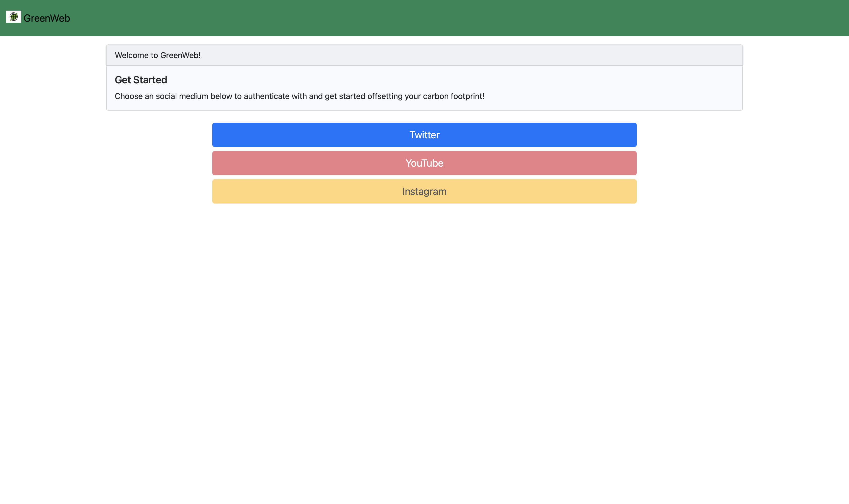This screenshot has width=849, height=504.
Task: Click the GreenWeb globe logo icon
Action: (14, 17)
